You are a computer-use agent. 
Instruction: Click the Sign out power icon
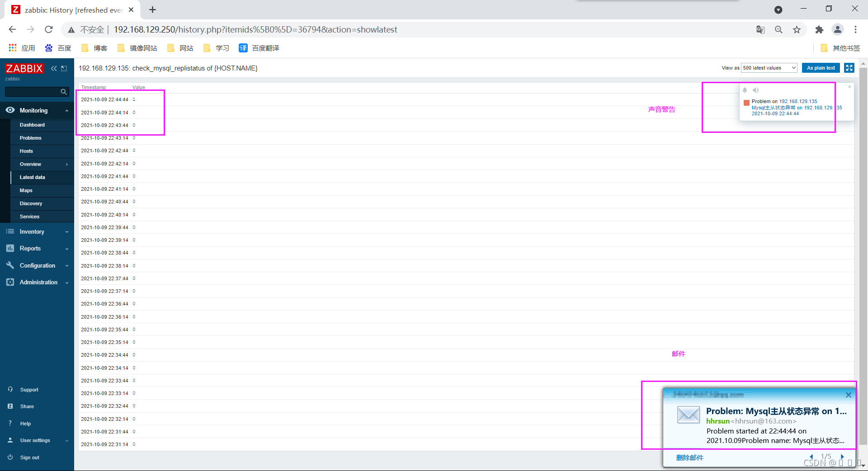10,457
